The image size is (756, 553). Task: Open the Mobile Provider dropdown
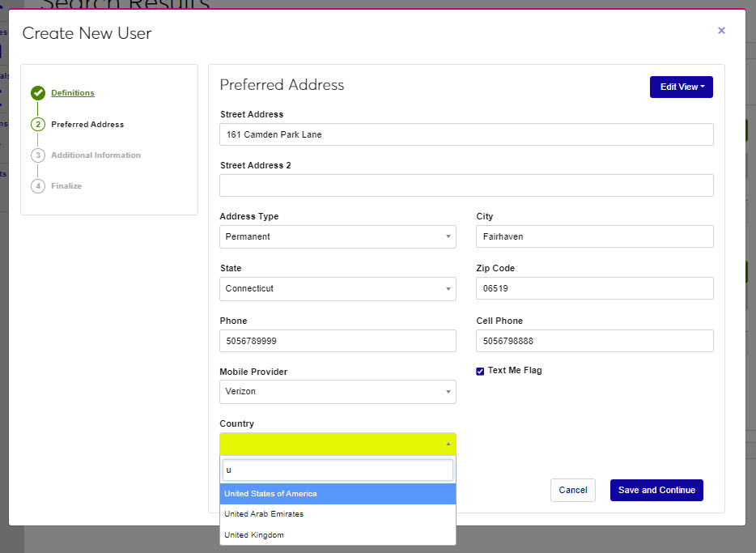(x=338, y=392)
